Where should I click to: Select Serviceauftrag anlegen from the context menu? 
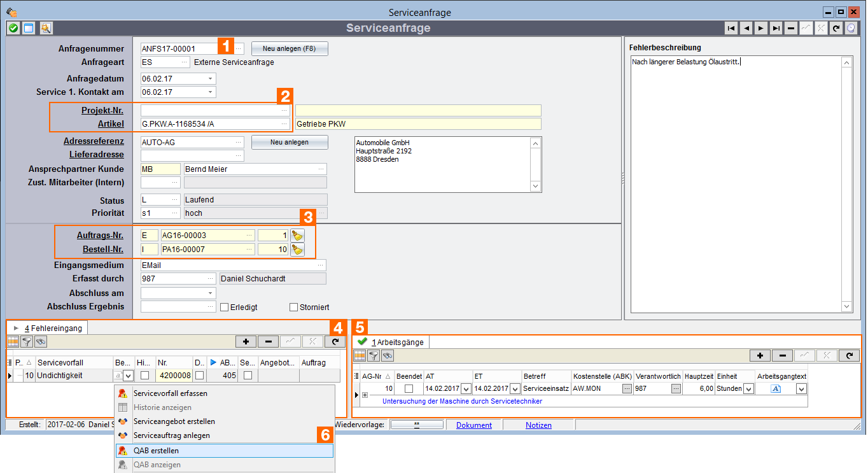[x=225, y=435]
